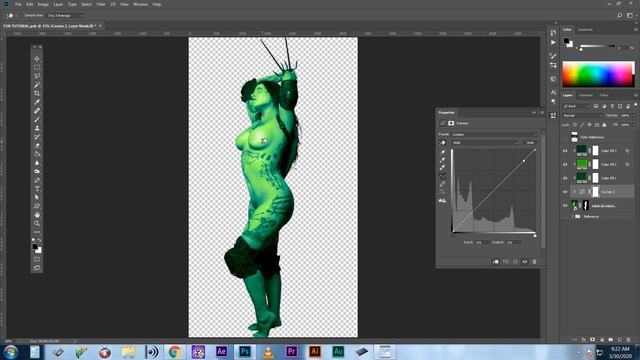Click the Auto button in Curves
This screenshot has height=360, width=640.
click(x=530, y=143)
